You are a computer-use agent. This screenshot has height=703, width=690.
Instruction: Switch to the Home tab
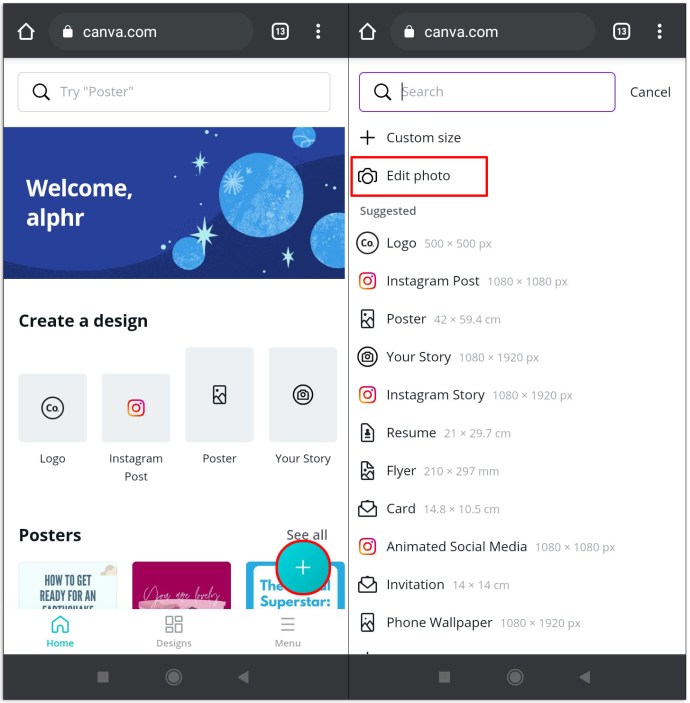click(x=60, y=631)
